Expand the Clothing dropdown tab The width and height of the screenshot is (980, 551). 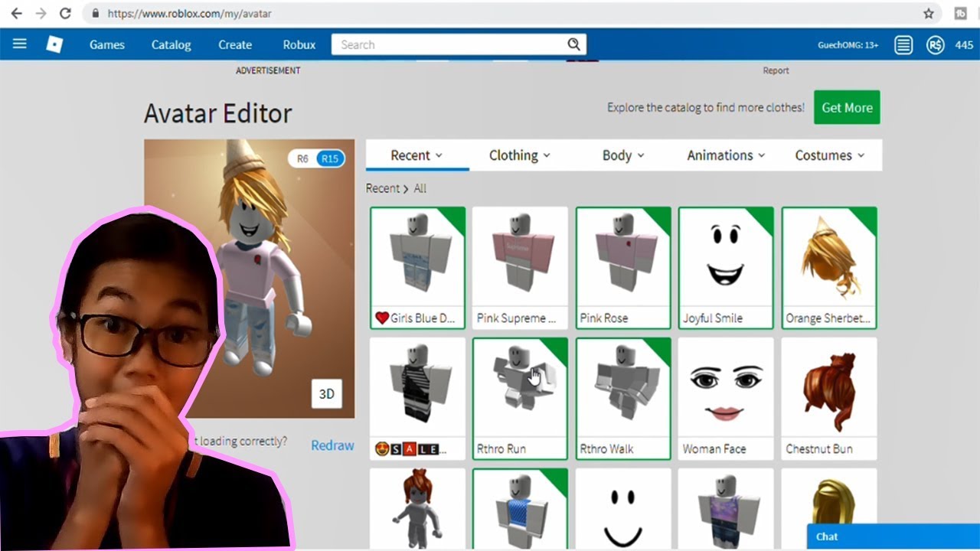520,155
